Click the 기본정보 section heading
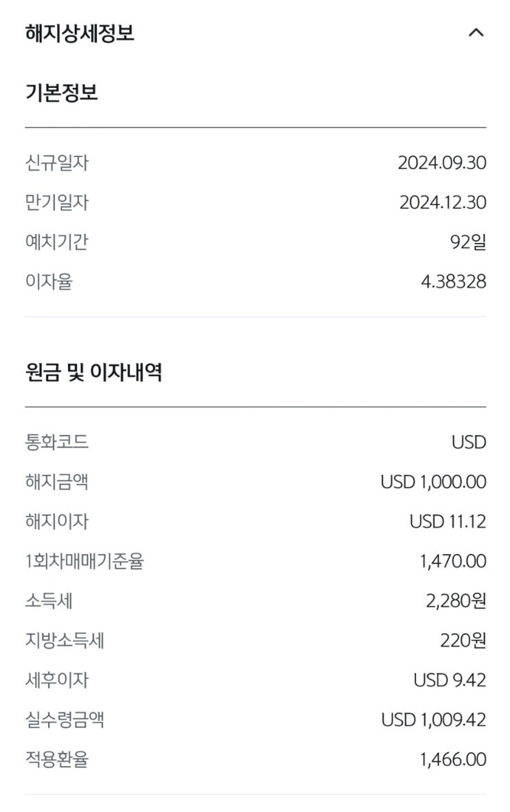This screenshot has height=812, width=510. coord(62,93)
